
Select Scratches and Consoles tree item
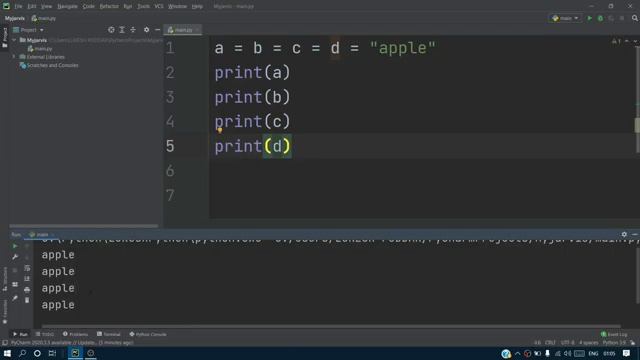49,65
